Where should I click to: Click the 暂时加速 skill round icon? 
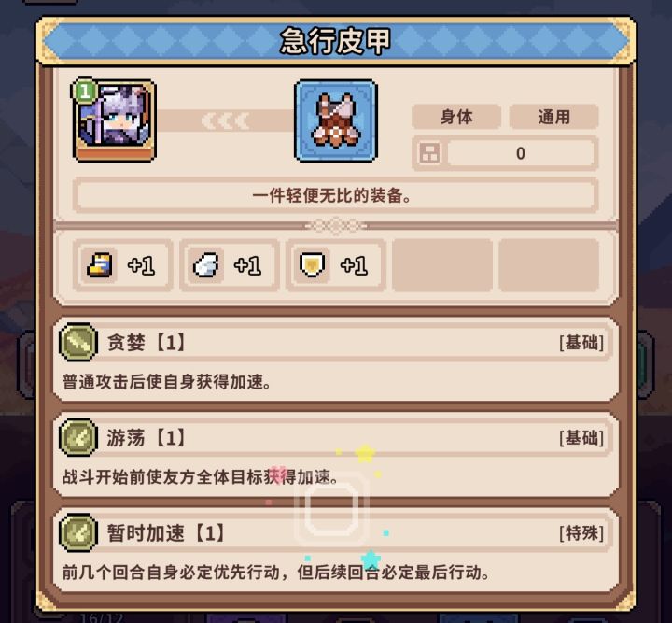click(x=78, y=533)
